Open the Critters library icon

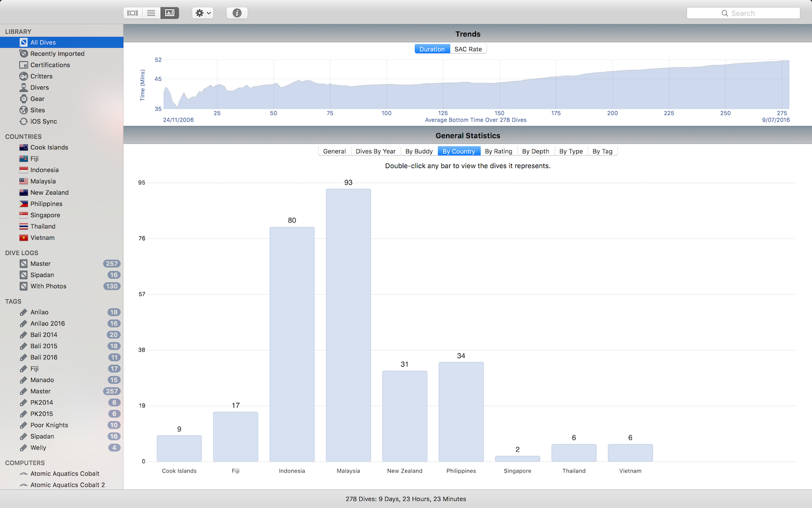pos(24,76)
